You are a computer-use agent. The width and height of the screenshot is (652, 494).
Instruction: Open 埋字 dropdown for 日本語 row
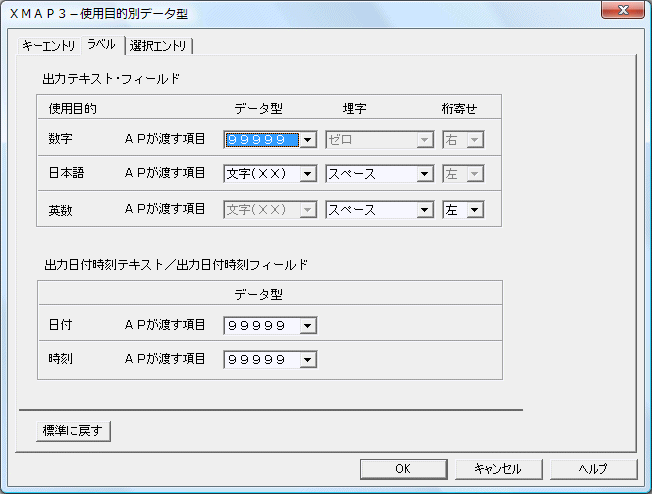point(425,174)
